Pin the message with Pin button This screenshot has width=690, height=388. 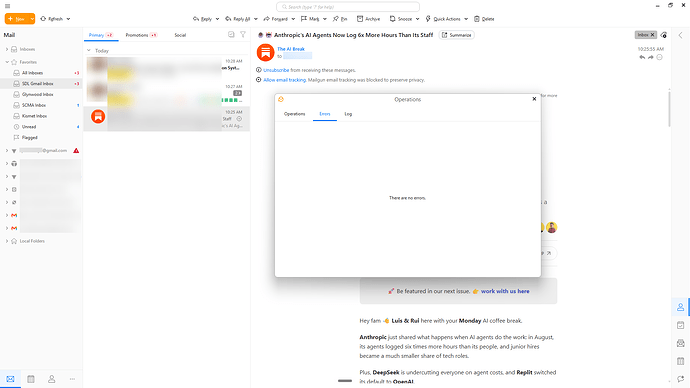pyautogui.click(x=340, y=19)
